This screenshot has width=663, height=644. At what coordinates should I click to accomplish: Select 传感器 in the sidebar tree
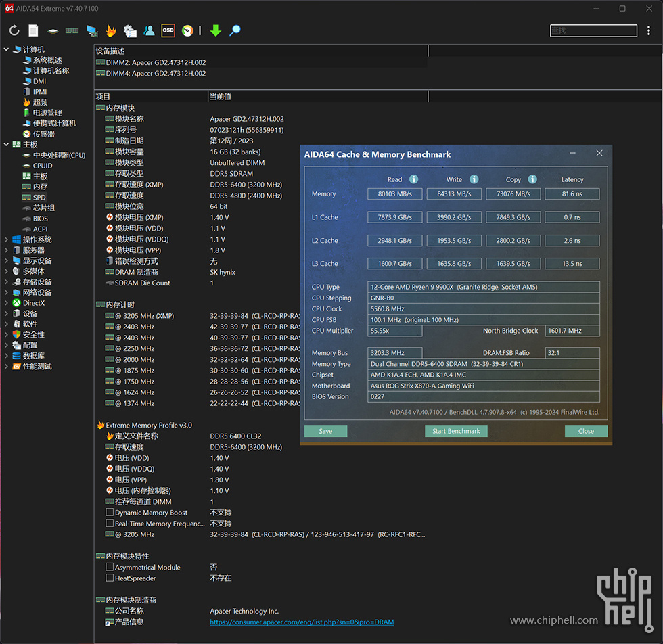click(x=43, y=134)
